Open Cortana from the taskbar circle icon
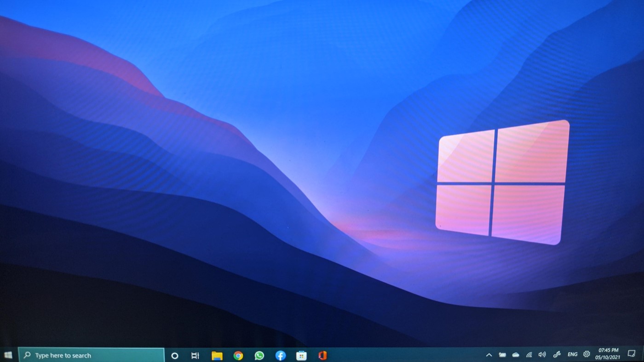644x362 pixels. 174,356
